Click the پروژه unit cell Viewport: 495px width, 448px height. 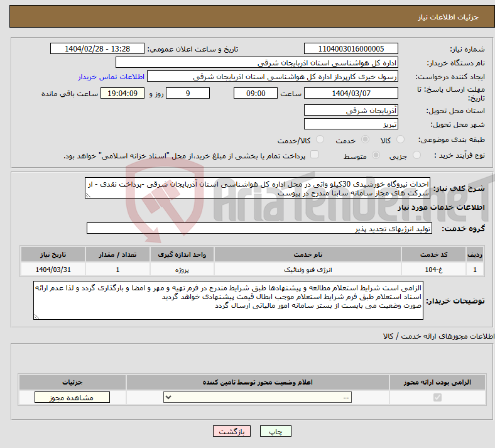pyautogui.click(x=182, y=270)
